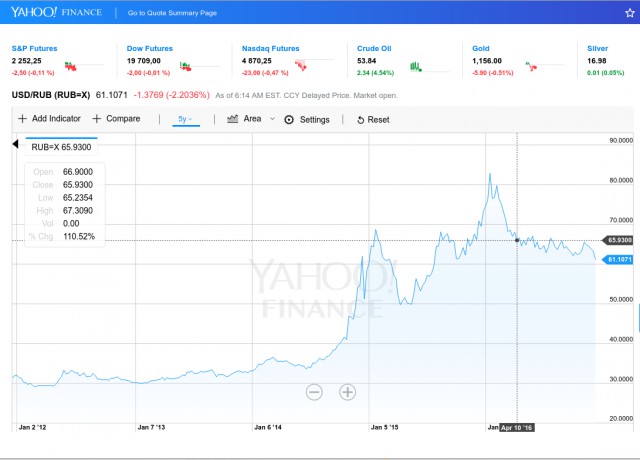This screenshot has height=460, width=640.
Task: Click the favorite star icon in header
Action: click(629, 13)
